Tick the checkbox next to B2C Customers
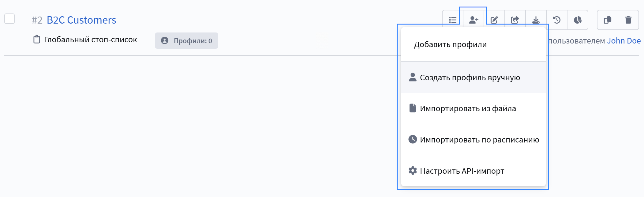This screenshot has height=197, width=644. pyautogui.click(x=9, y=19)
